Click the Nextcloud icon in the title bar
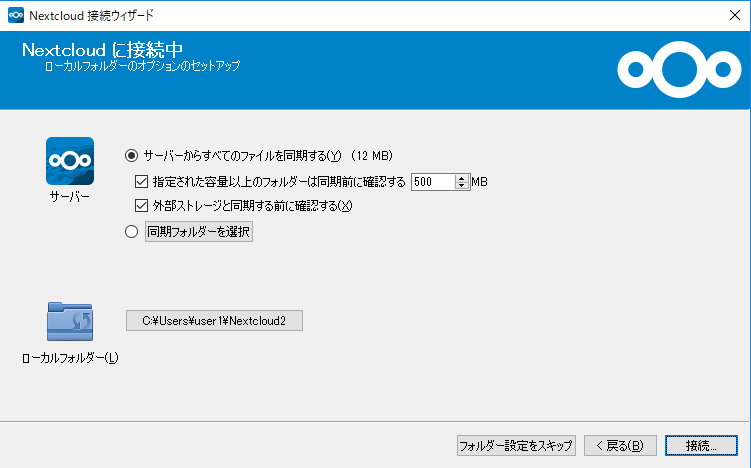Screen dimensions: 751x468 (16, 15)
